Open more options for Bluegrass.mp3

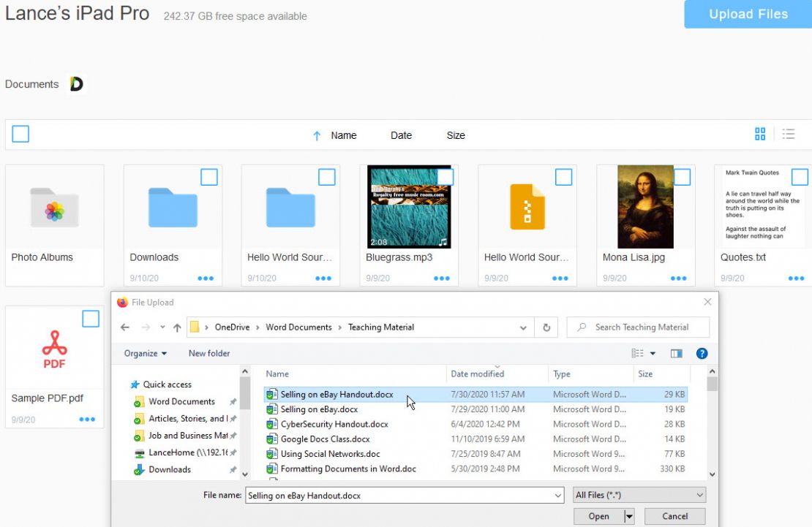[442, 278]
